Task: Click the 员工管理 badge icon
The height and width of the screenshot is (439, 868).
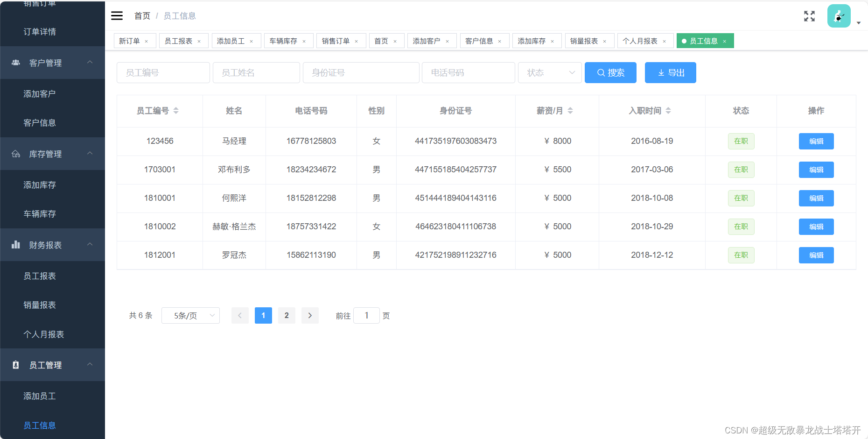Action: point(16,365)
